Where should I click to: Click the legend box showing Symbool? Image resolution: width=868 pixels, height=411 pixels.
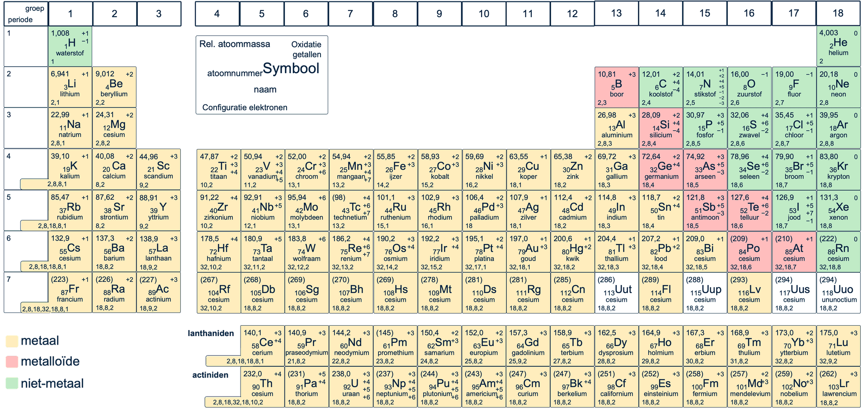(x=262, y=75)
